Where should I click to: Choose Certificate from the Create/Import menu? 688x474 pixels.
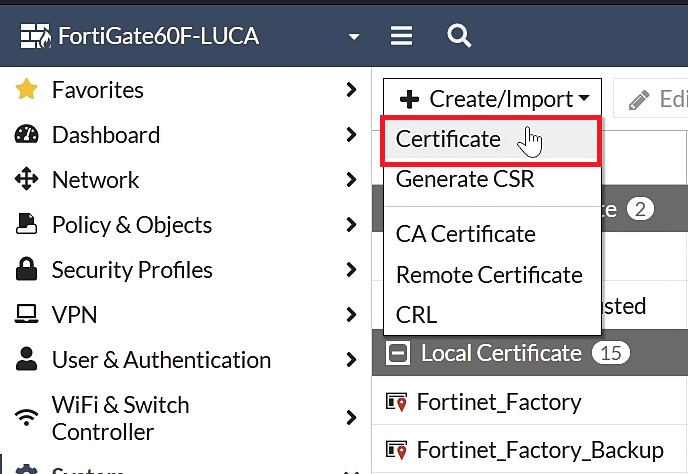(x=491, y=140)
